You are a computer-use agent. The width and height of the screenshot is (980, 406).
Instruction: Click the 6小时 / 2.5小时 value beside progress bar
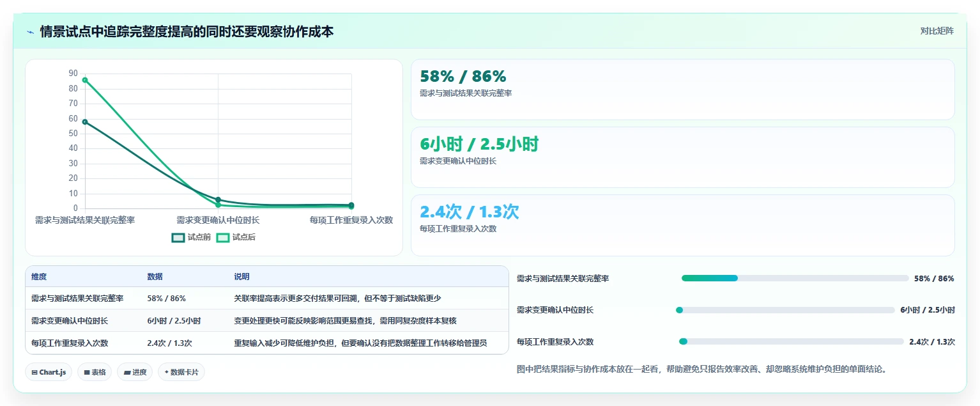pyautogui.click(x=928, y=310)
